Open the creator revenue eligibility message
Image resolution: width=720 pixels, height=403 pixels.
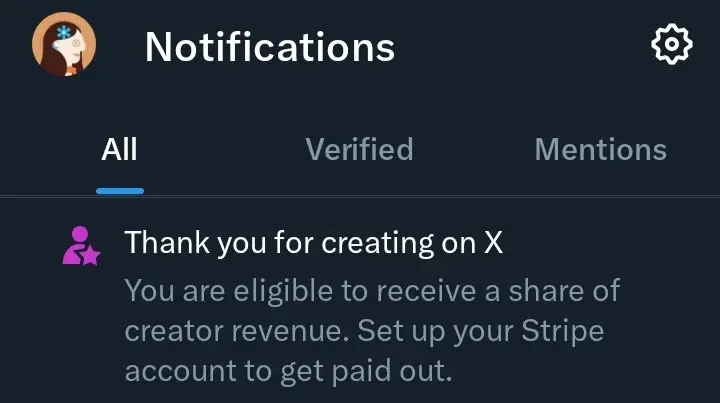click(x=372, y=330)
